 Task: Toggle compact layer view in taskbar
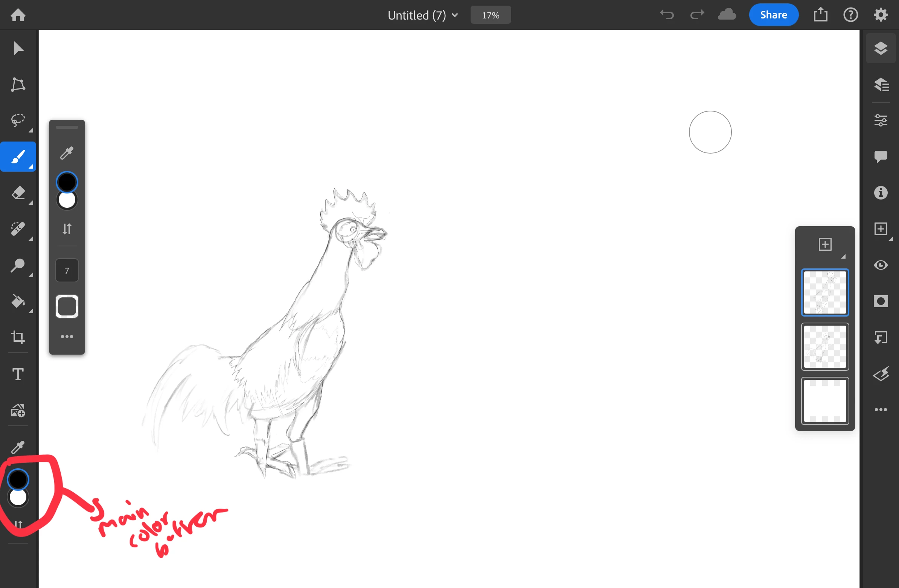881,48
